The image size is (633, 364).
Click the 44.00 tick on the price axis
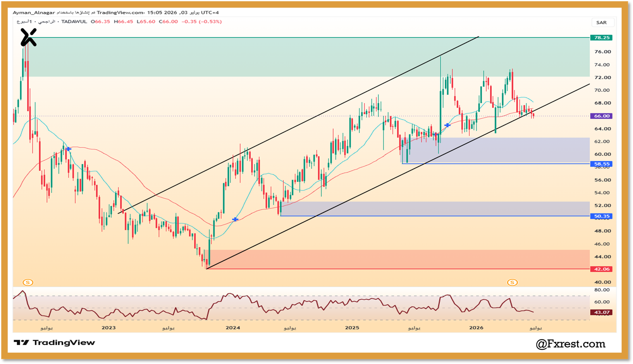[603, 256]
